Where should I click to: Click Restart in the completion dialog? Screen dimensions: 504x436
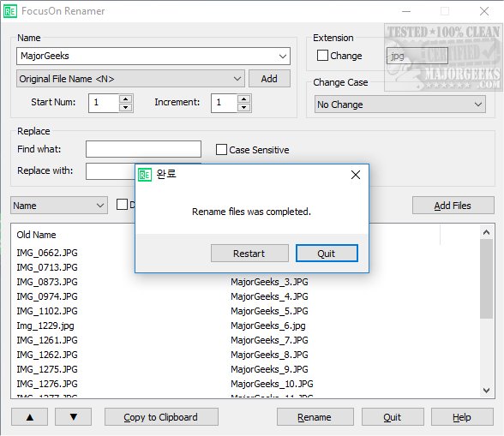[249, 254]
